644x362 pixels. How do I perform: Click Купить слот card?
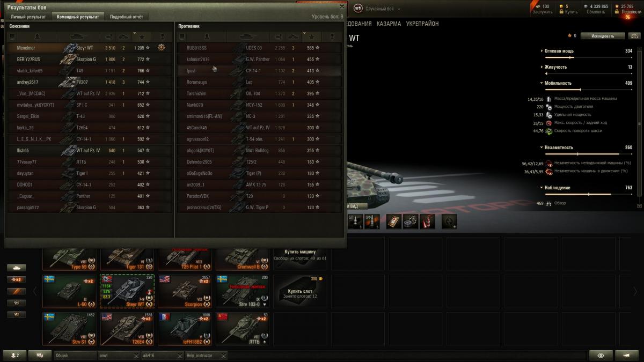point(300,291)
